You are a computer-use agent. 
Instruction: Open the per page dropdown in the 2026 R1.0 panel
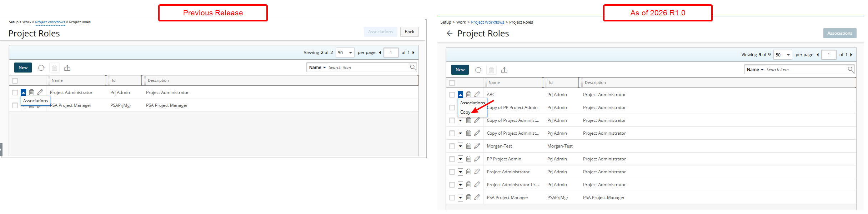click(x=783, y=55)
